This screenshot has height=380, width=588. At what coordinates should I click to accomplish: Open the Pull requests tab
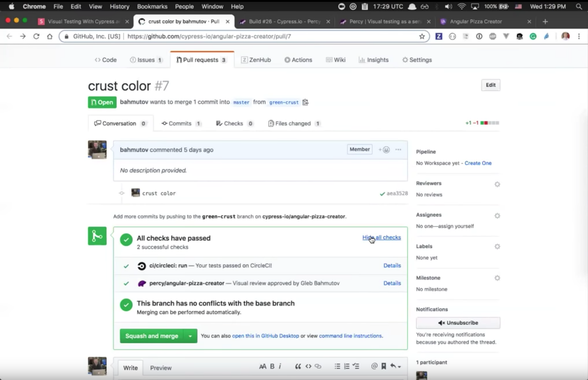tap(202, 60)
